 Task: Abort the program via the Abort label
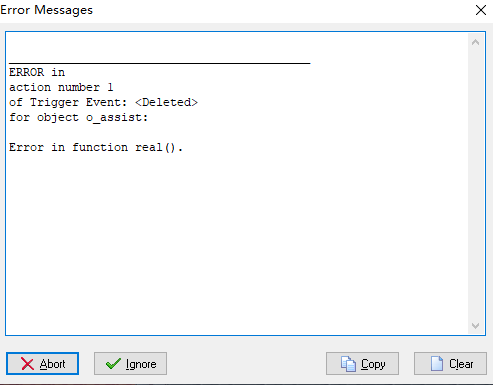click(x=52, y=364)
